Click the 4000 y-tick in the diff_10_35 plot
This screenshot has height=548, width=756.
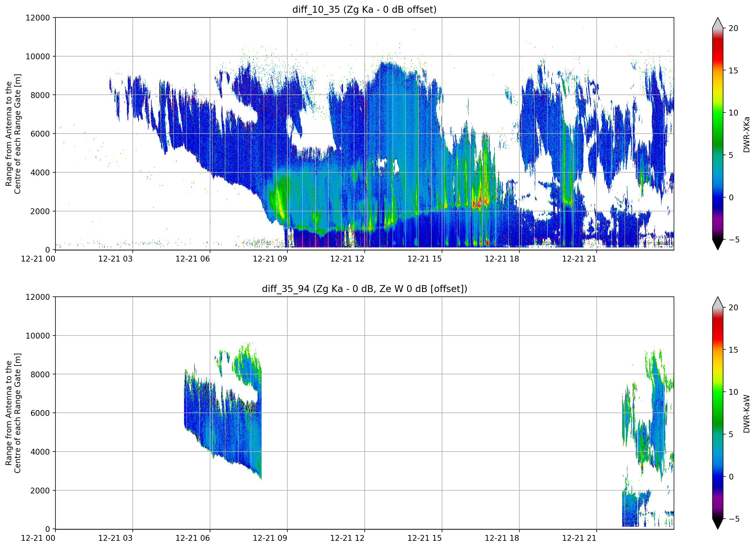pyautogui.click(x=40, y=172)
